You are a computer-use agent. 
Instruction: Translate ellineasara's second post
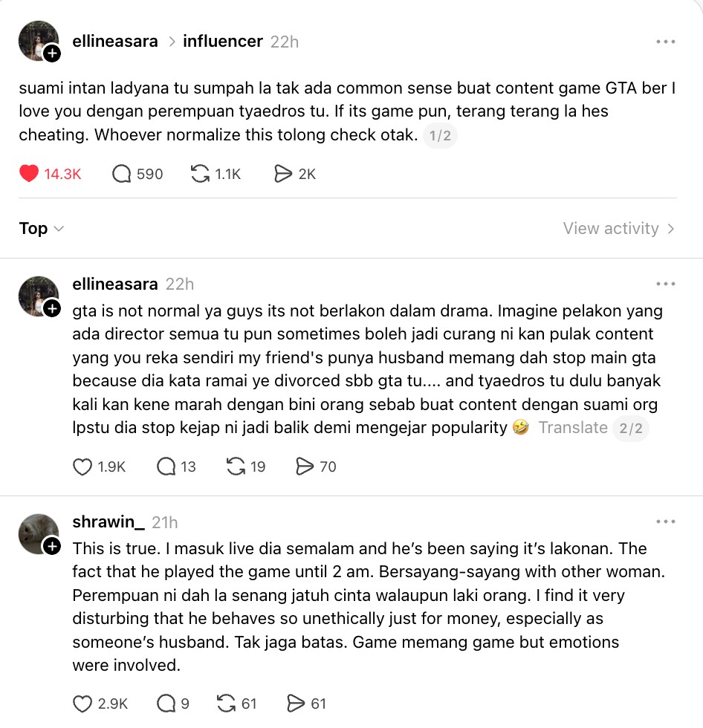click(x=573, y=428)
